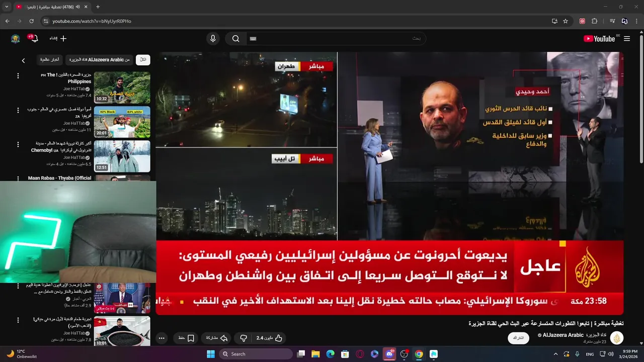Open options for Philippines video

(18, 76)
